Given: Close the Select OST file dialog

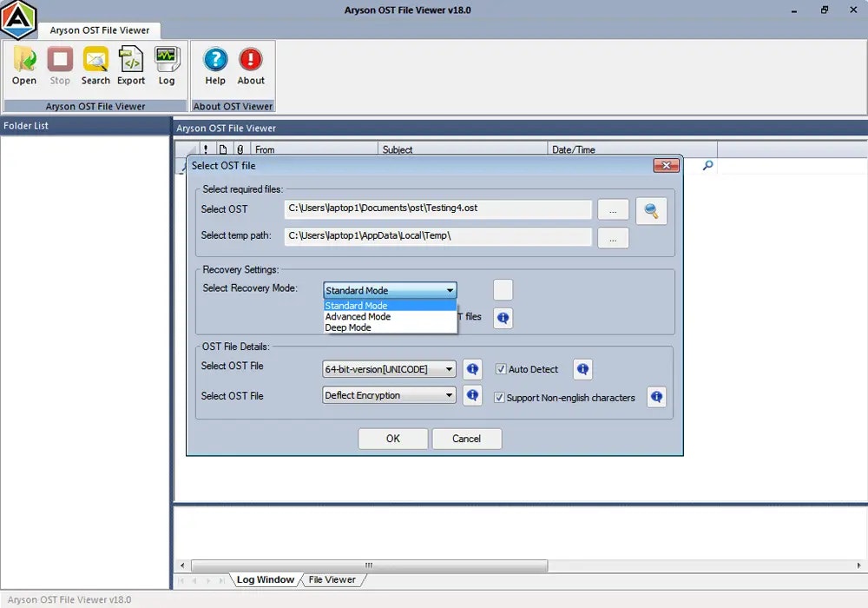Looking at the screenshot, I should [666, 165].
